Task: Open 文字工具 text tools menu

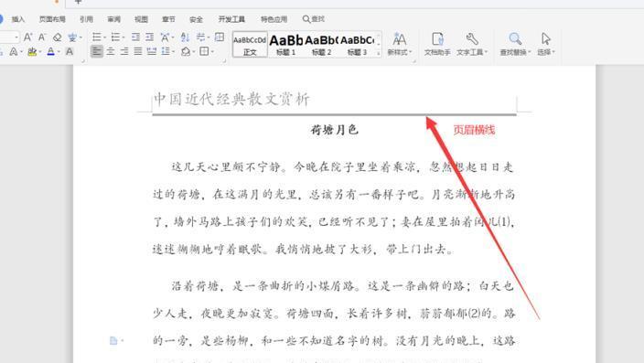Action: click(x=472, y=45)
